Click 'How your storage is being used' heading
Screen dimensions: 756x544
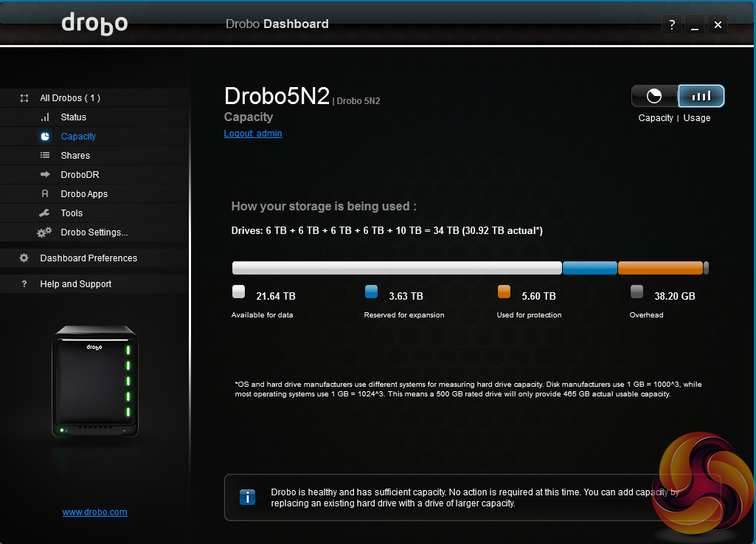324,207
